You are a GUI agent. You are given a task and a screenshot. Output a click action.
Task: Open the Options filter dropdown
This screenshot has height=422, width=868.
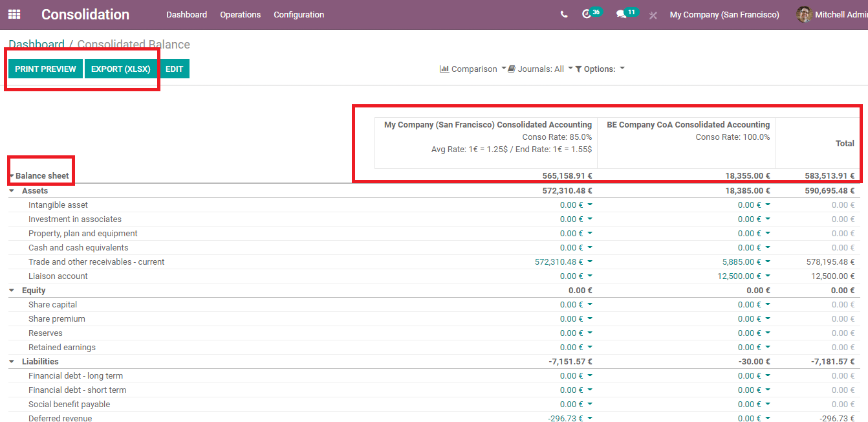point(600,69)
